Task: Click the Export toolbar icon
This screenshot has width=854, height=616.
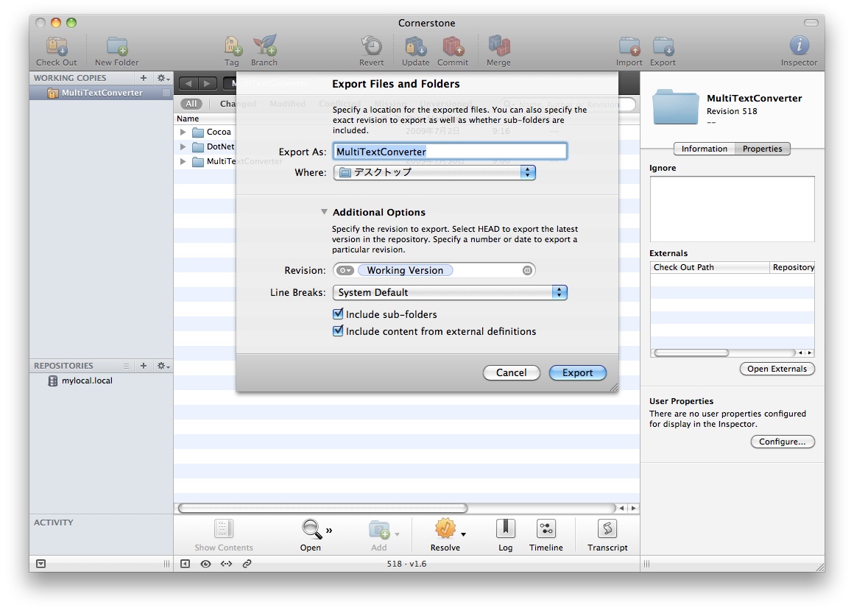Action: click(663, 46)
